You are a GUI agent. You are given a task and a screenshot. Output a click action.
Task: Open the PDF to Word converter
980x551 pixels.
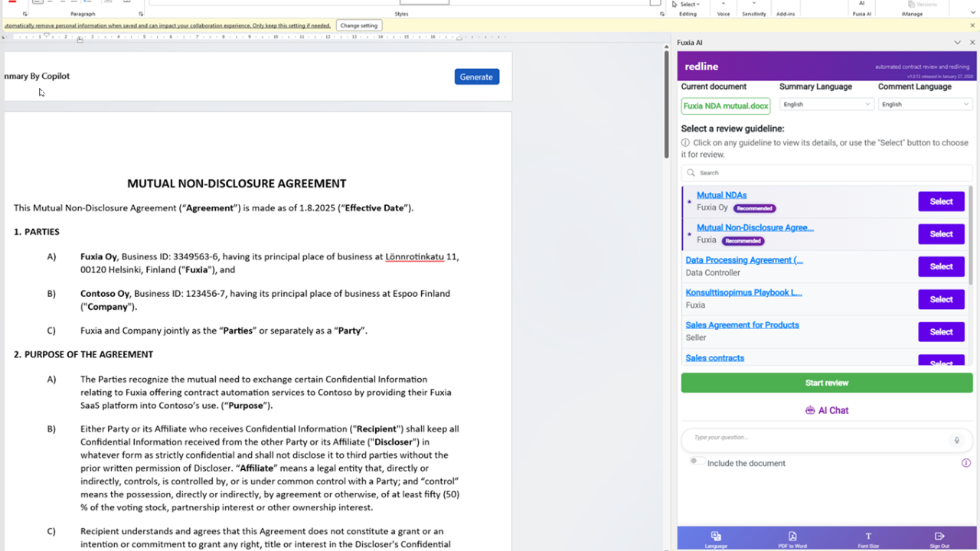pyautogui.click(x=792, y=540)
